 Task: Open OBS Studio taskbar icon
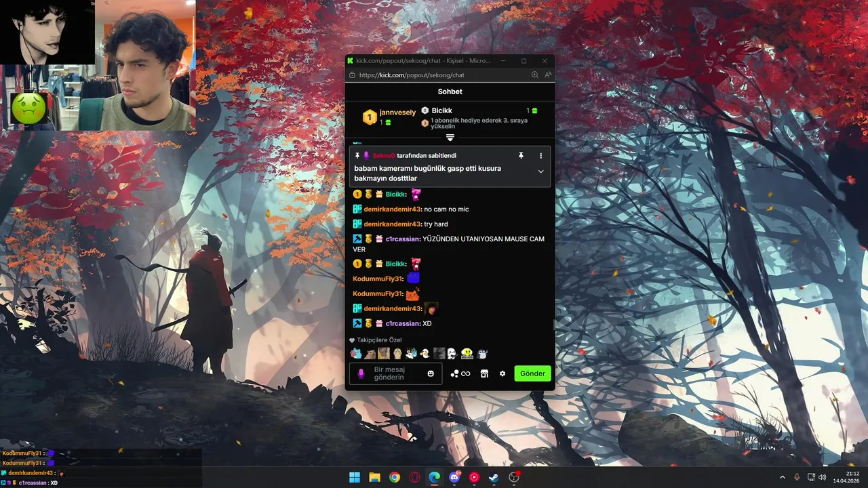pyautogui.click(x=514, y=477)
